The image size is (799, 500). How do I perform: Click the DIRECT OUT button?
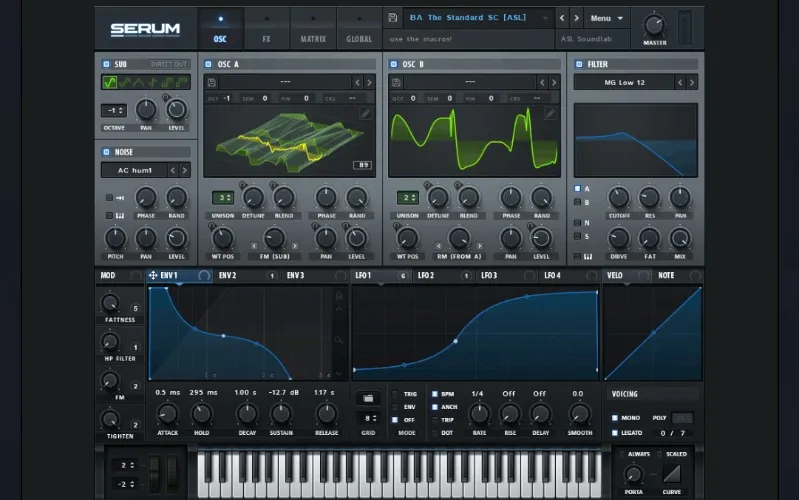pyautogui.click(x=169, y=64)
